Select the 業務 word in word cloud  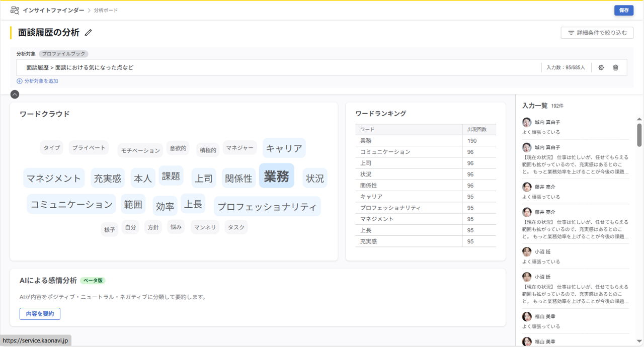(276, 176)
